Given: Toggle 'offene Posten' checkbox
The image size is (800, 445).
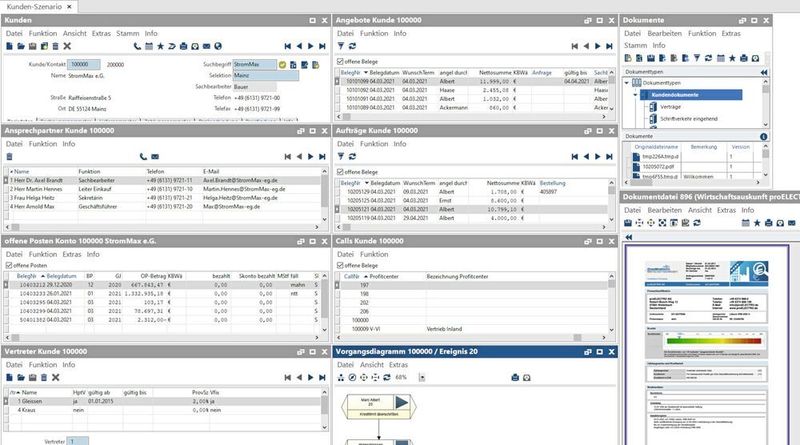Looking at the screenshot, I should 10,265.
